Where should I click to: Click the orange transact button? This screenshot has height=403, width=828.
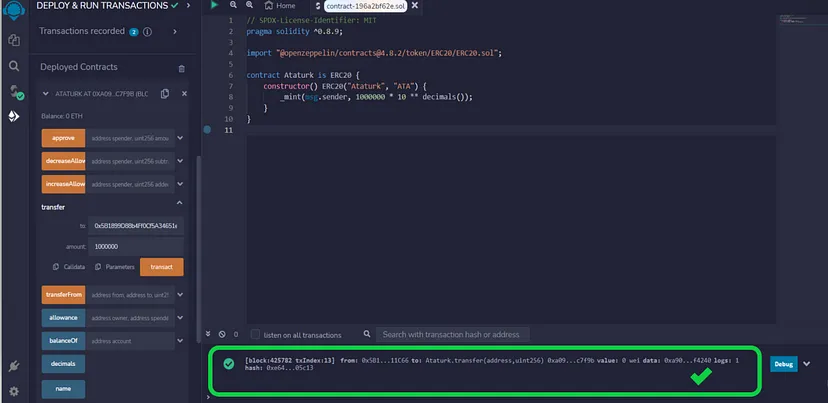[x=161, y=267]
